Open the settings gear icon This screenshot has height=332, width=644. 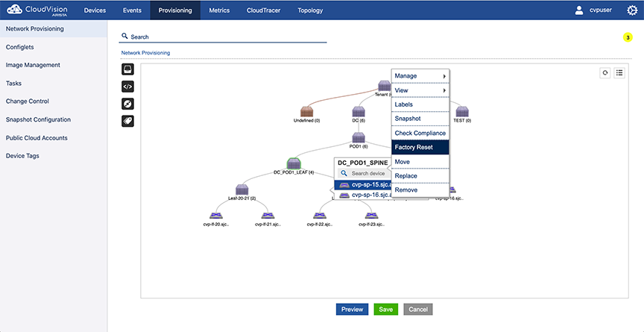(632, 10)
